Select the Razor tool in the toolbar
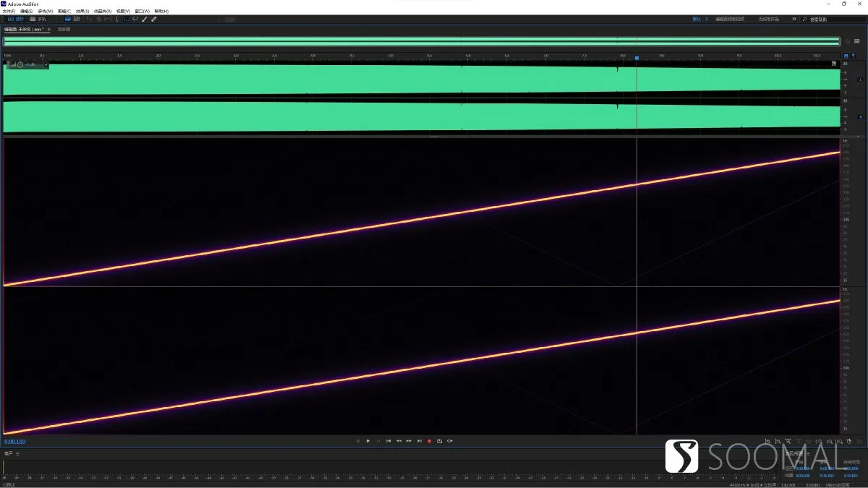 click(98, 19)
